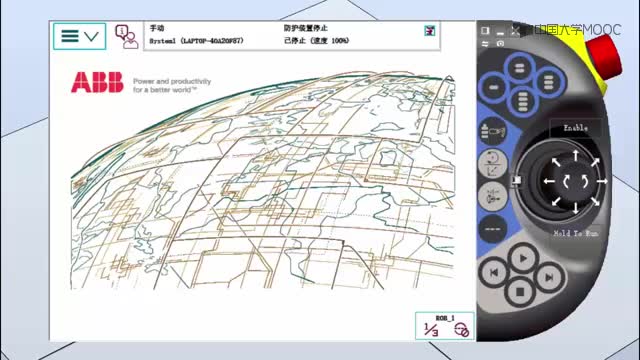
Task: Click the ABB logo on start screen
Action: (x=97, y=82)
